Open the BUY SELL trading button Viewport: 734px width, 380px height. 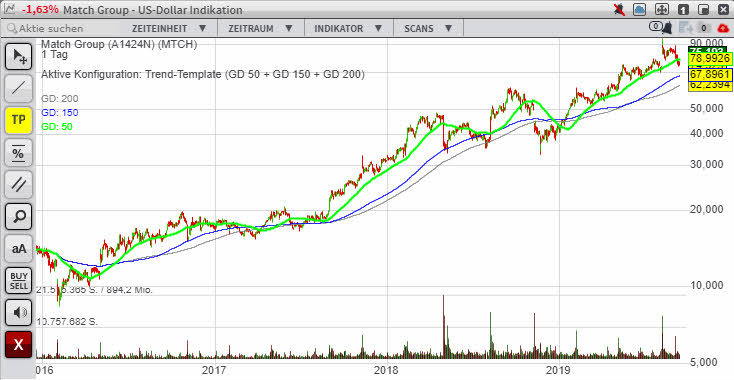coord(19,280)
